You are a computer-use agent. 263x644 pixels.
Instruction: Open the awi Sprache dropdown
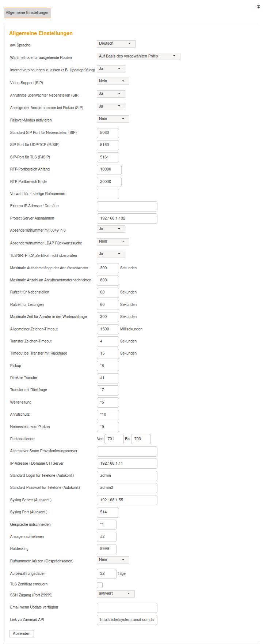pos(116,44)
